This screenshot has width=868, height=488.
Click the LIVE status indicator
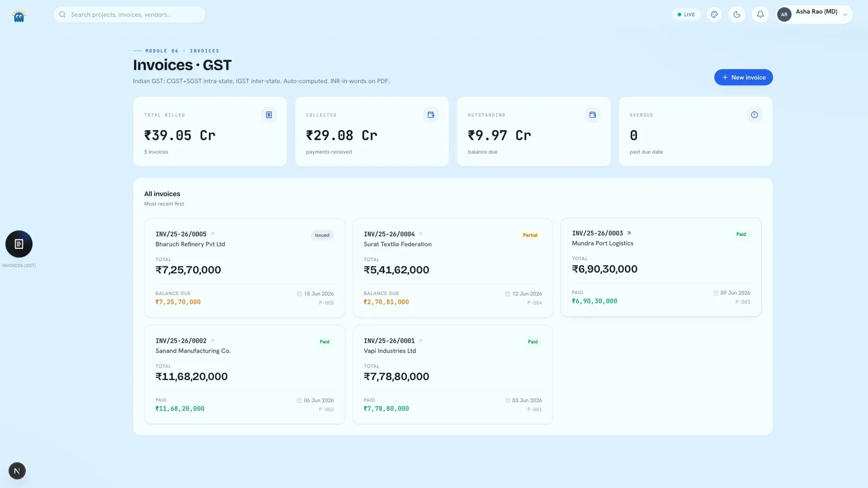pyautogui.click(x=686, y=15)
